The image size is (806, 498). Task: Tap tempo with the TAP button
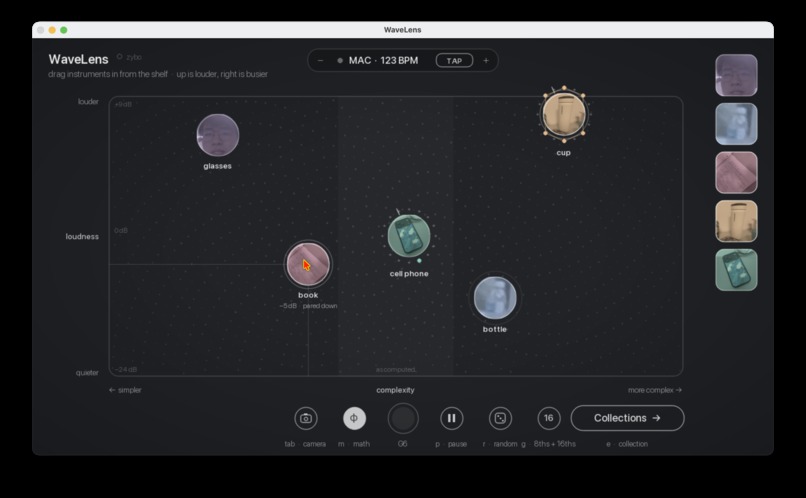tap(454, 61)
